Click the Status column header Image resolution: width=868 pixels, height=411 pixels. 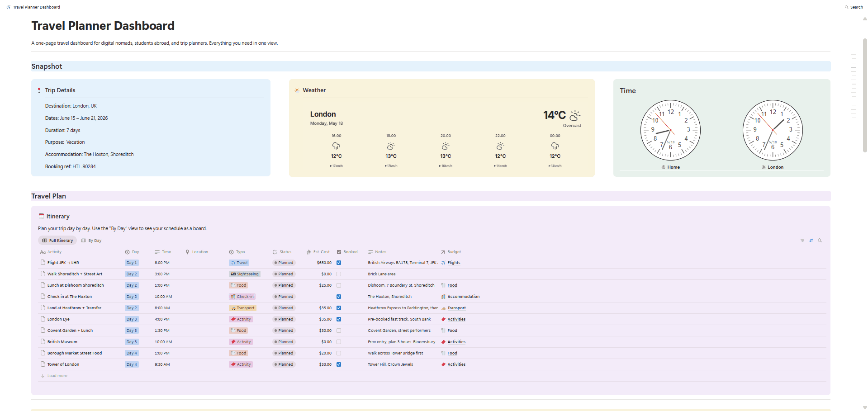282,252
